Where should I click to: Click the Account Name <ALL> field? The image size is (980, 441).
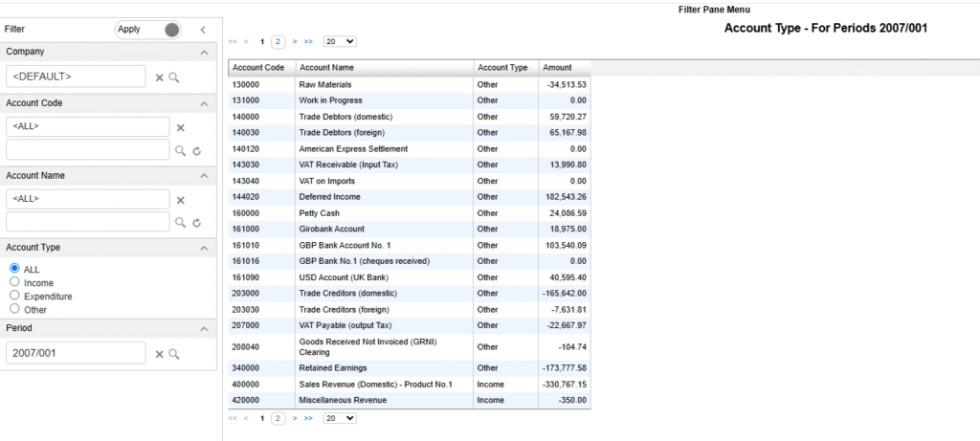88,199
